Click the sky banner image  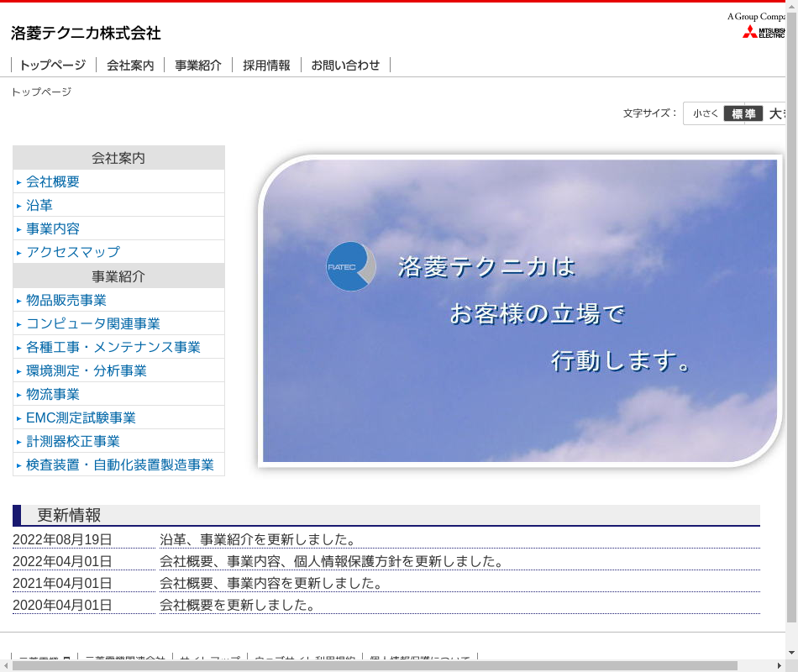tap(521, 403)
